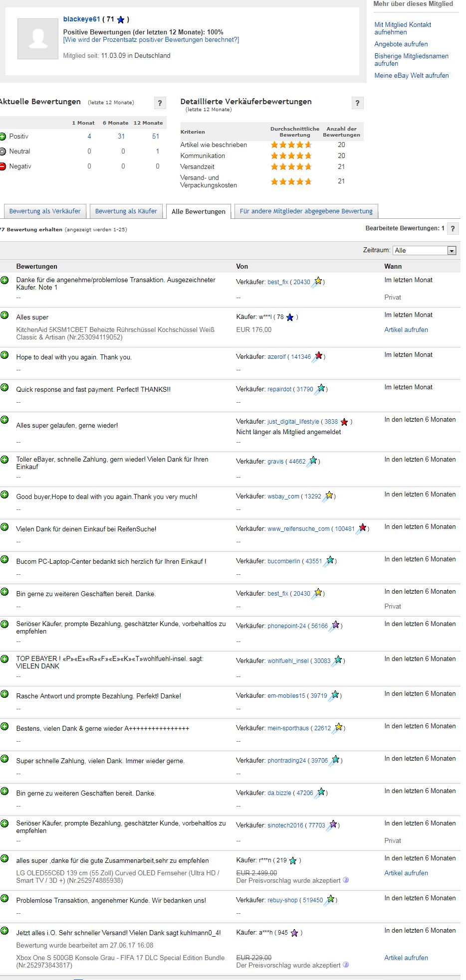This screenshot has height=980, width=466.
Task: Click info icon by LG OLED price offer
Action: coord(346,880)
